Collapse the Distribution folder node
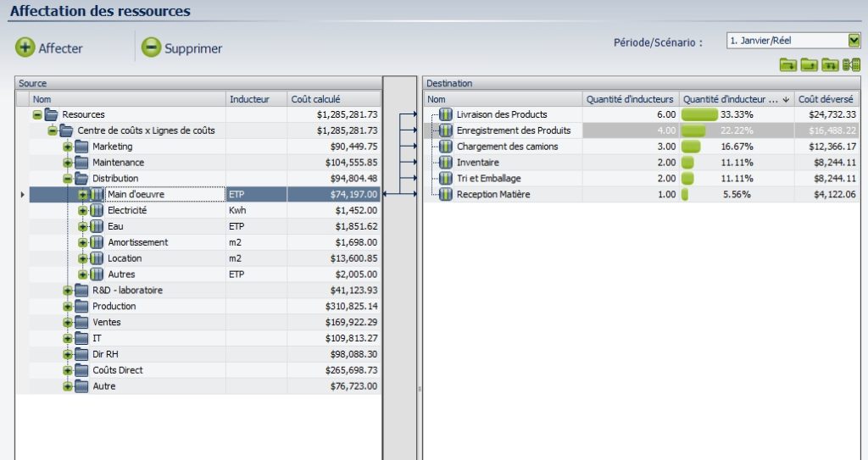The height and width of the screenshot is (460, 868). click(68, 179)
